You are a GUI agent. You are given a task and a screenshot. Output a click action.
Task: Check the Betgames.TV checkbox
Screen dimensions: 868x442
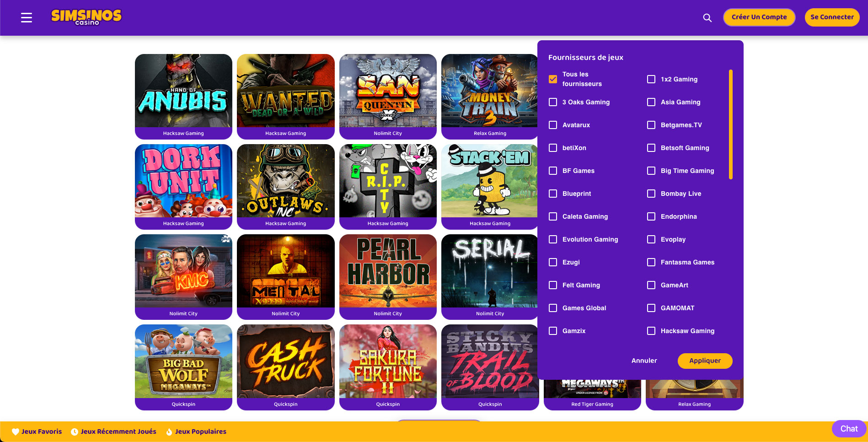(x=651, y=125)
